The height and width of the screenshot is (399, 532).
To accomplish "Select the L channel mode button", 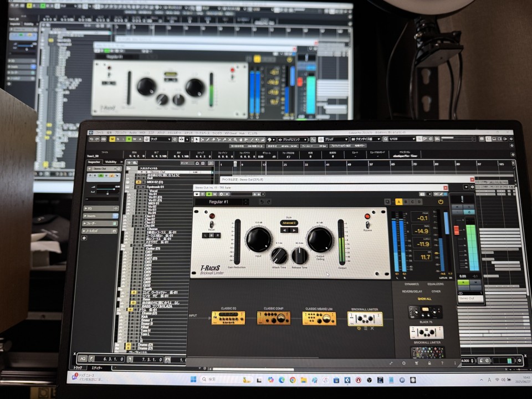I will pyautogui.click(x=205, y=235).
